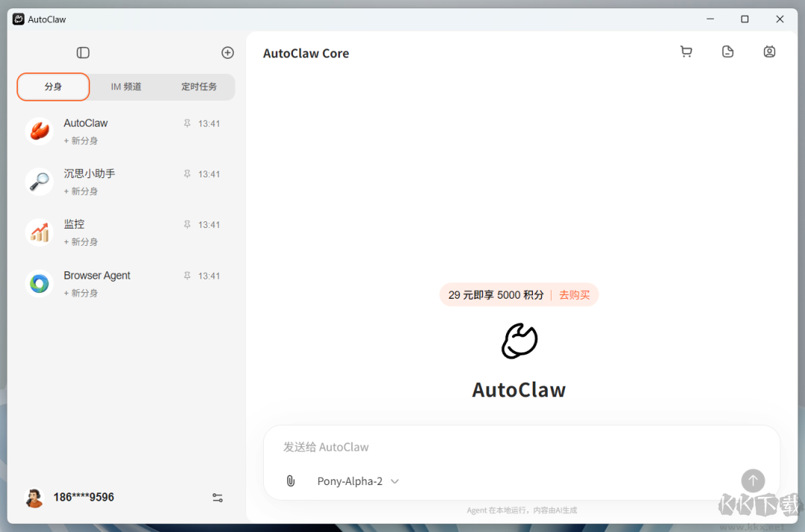
Task: Attach a file using the paperclip icon
Action: [290, 481]
